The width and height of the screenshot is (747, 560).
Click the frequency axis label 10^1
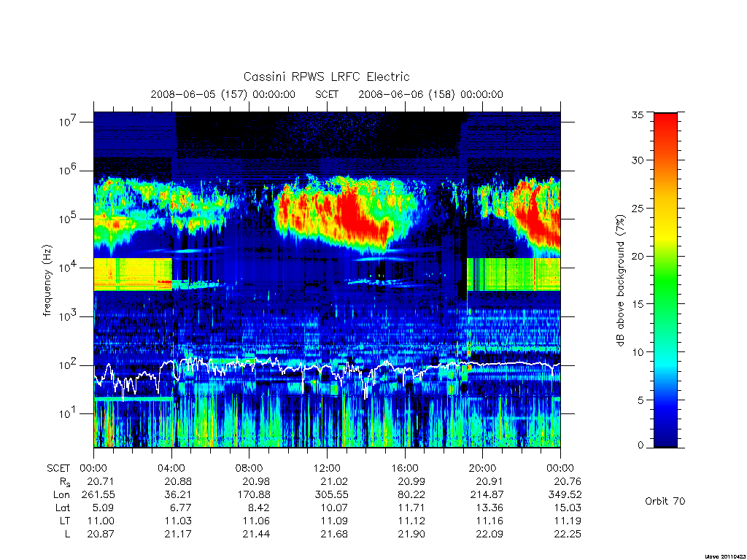point(69,413)
